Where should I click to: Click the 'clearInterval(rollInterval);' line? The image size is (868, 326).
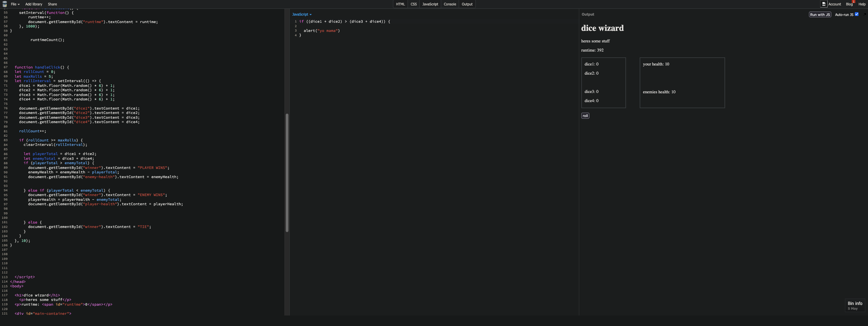pyautogui.click(x=55, y=145)
